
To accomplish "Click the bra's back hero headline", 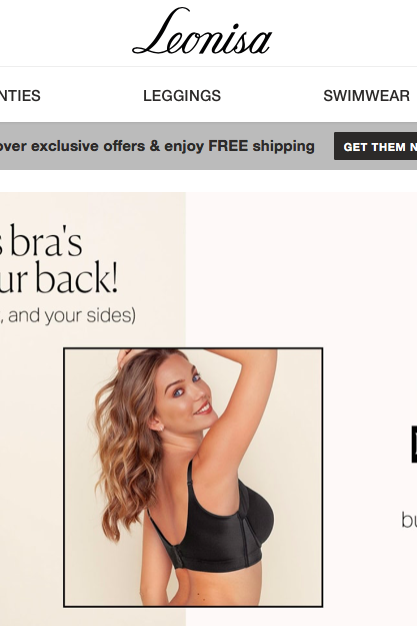I will (59, 259).
